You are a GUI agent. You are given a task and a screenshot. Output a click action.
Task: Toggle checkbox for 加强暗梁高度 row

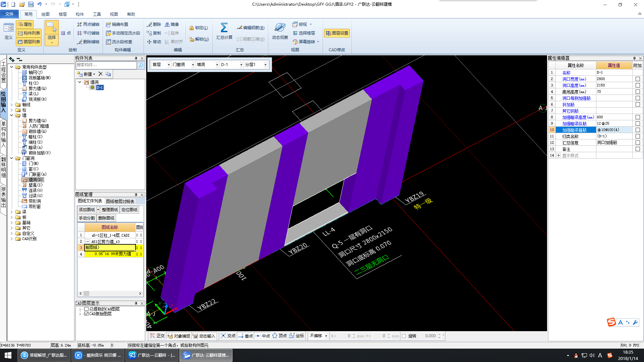point(638,117)
